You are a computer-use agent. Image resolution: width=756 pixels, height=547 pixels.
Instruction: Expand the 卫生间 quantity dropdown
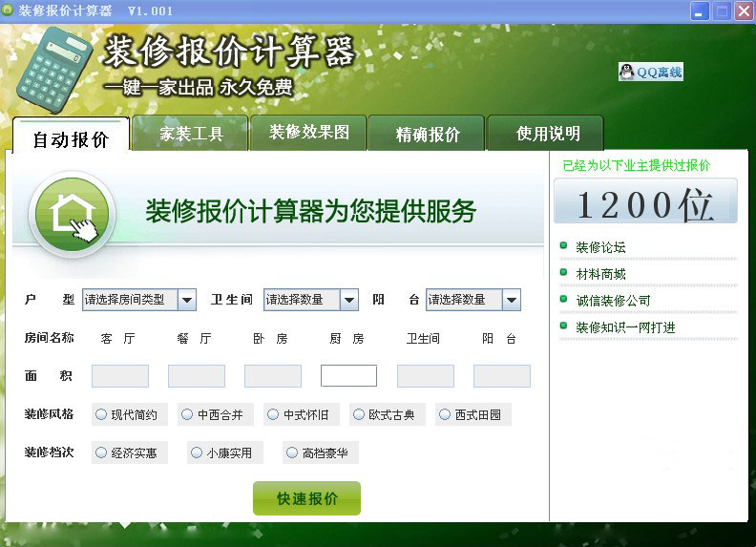pyautogui.click(x=349, y=300)
